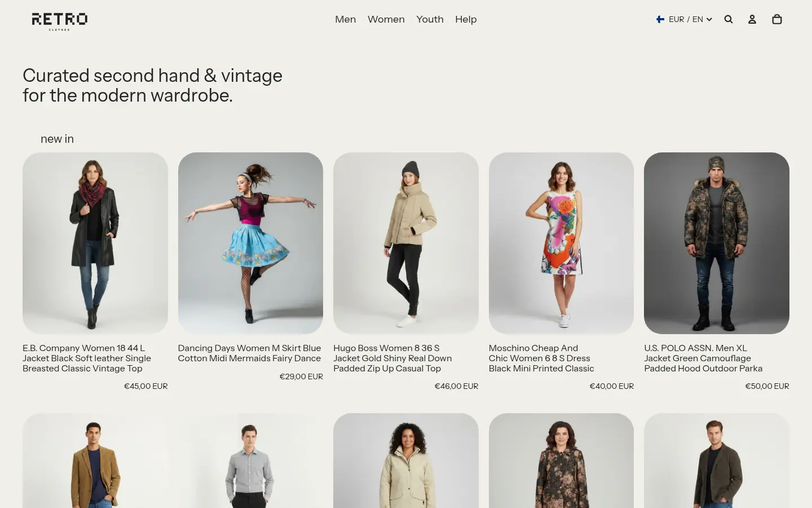
Task: Open the Women menu
Action: [386, 19]
